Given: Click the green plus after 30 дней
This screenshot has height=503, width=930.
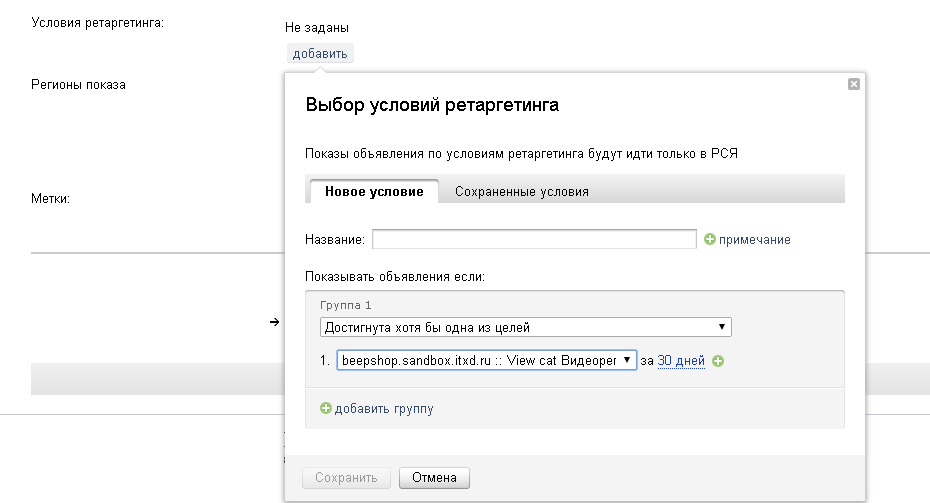Looking at the screenshot, I should click(x=718, y=361).
